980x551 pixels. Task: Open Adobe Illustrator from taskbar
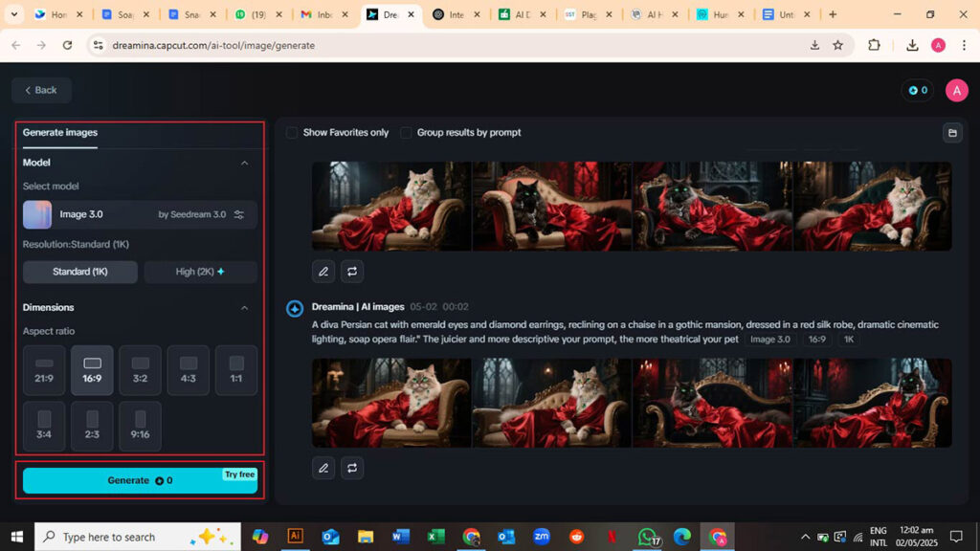[295, 536]
